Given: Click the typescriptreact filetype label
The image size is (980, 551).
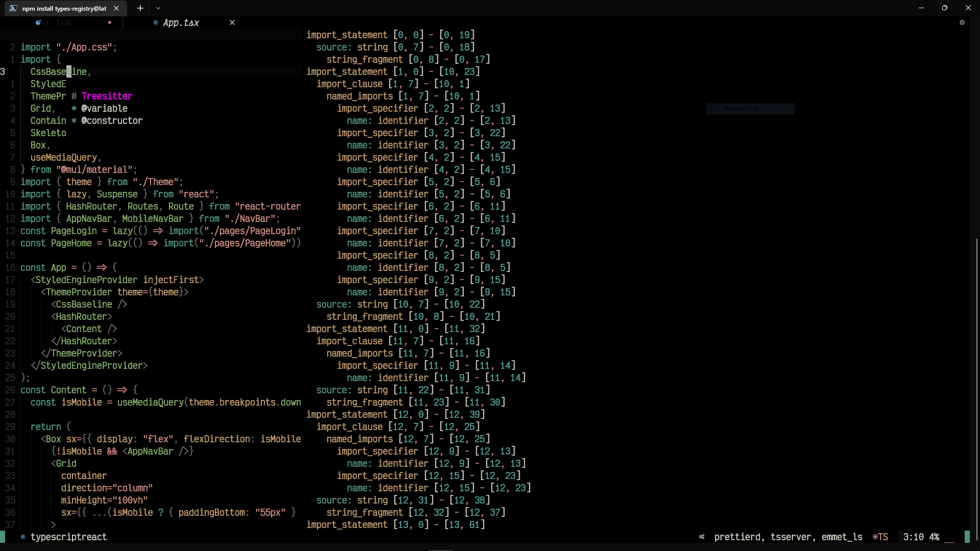Looking at the screenshot, I should [69, 537].
